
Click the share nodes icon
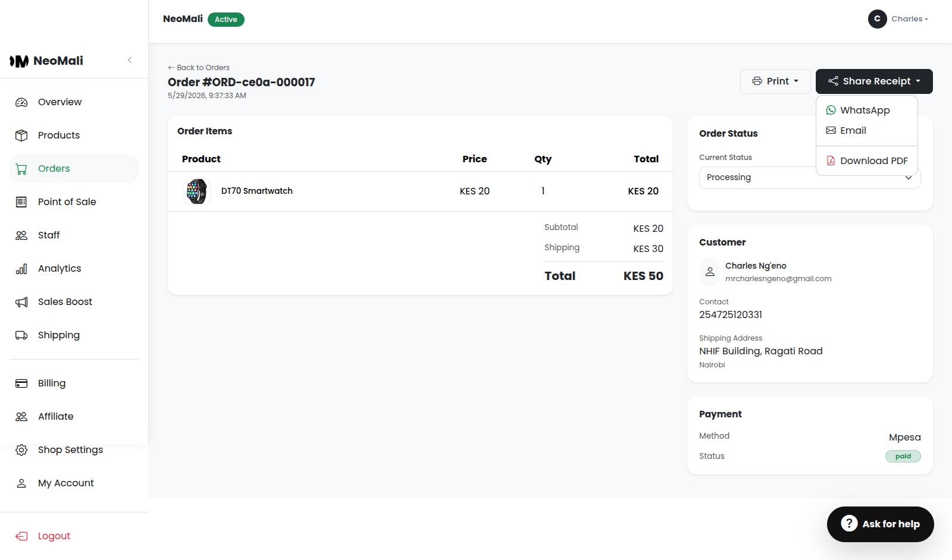tap(833, 81)
